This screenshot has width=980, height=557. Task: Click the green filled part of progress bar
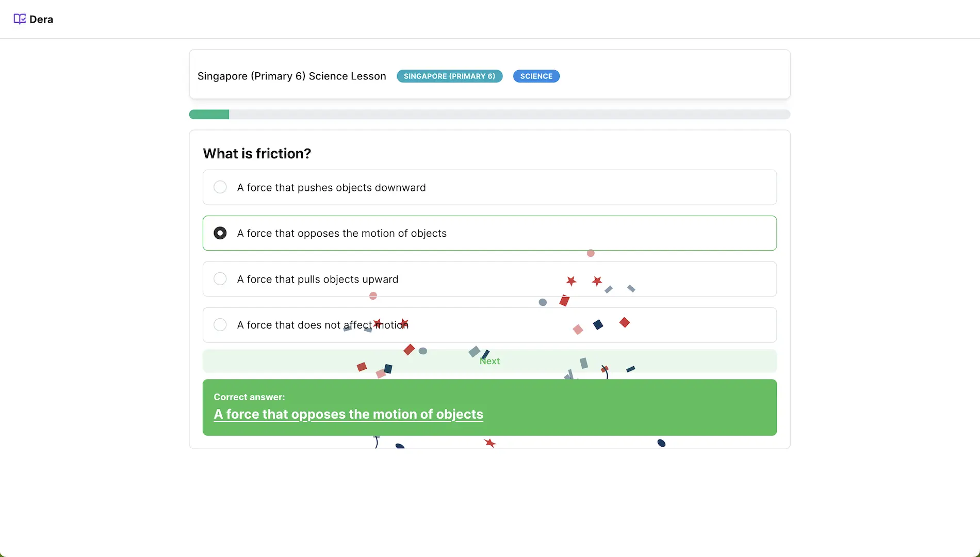[x=209, y=114]
